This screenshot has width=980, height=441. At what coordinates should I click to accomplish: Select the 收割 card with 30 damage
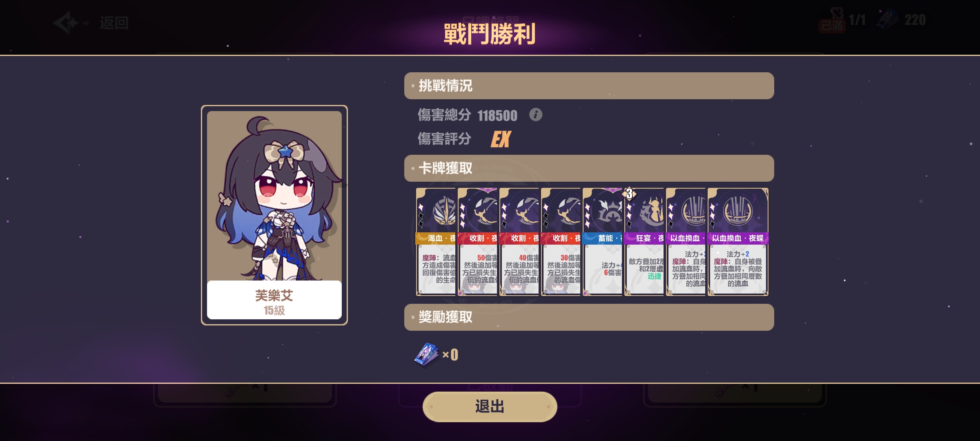pos(561,242)
